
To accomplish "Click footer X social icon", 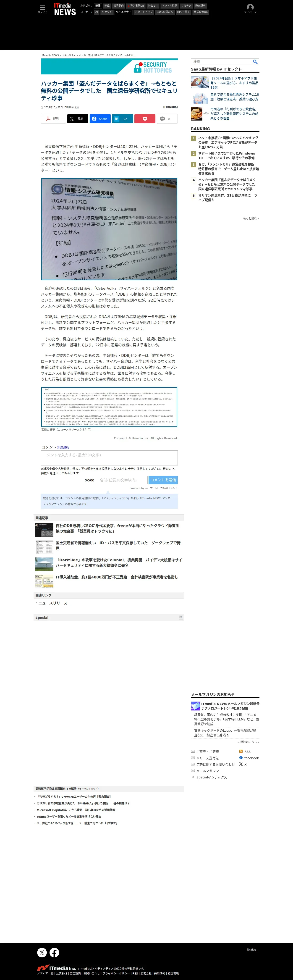I will pyautogui.click(x=42, y=952).
